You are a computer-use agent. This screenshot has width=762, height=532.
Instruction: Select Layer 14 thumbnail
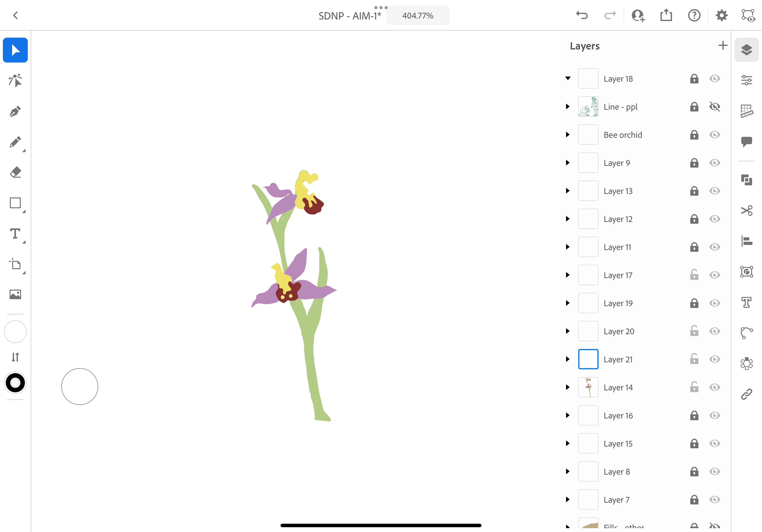click(588, 388)
